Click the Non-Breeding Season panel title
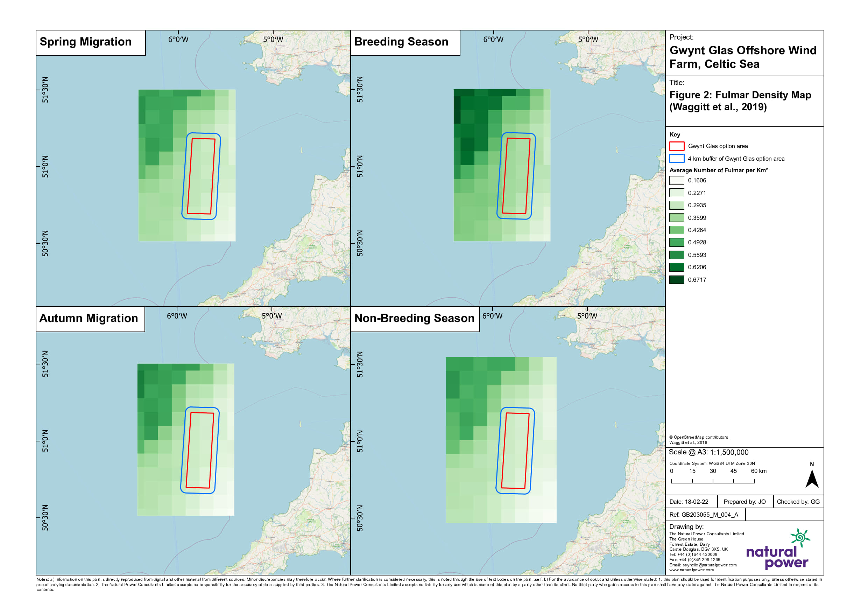Viewport: 868px width, 614px height. click(x=414, y=318)
